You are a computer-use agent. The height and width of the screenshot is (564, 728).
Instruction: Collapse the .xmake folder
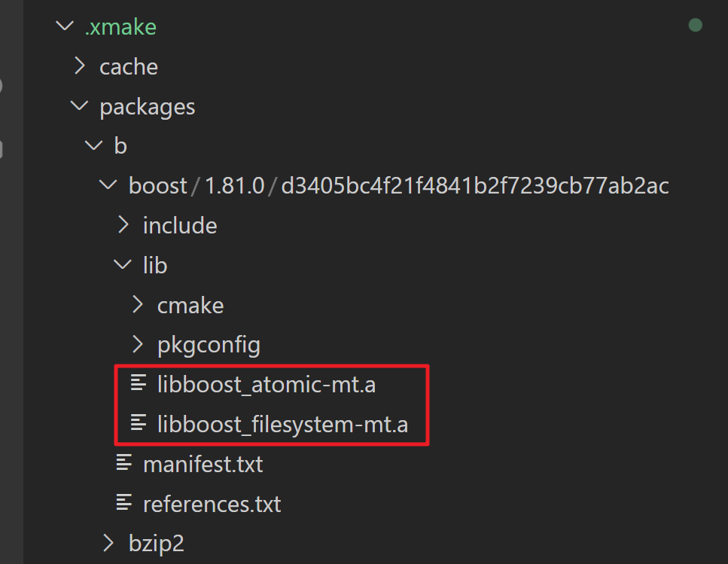coord(64,26)
